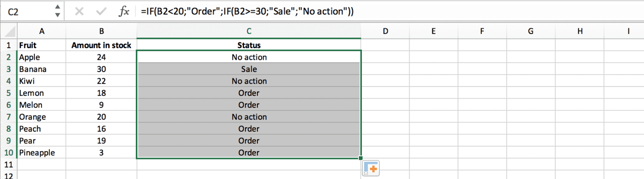644x179 pixels.
Task: Open the Auto Fill Options button
Action: point(371,168)
